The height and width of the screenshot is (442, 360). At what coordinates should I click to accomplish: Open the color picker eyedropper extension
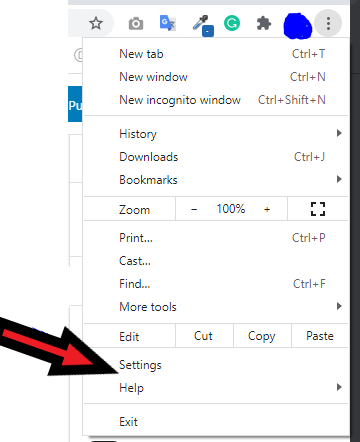coord(203,26)
